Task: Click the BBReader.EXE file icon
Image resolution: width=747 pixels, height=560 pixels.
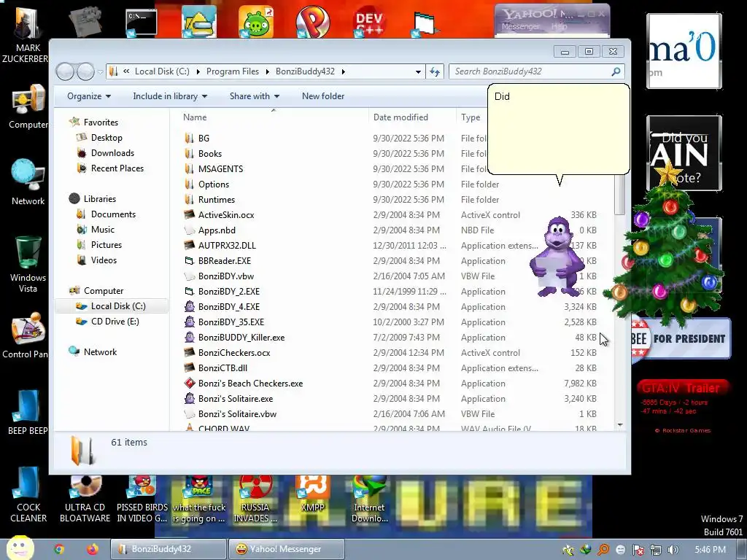Action: (189, 260)
